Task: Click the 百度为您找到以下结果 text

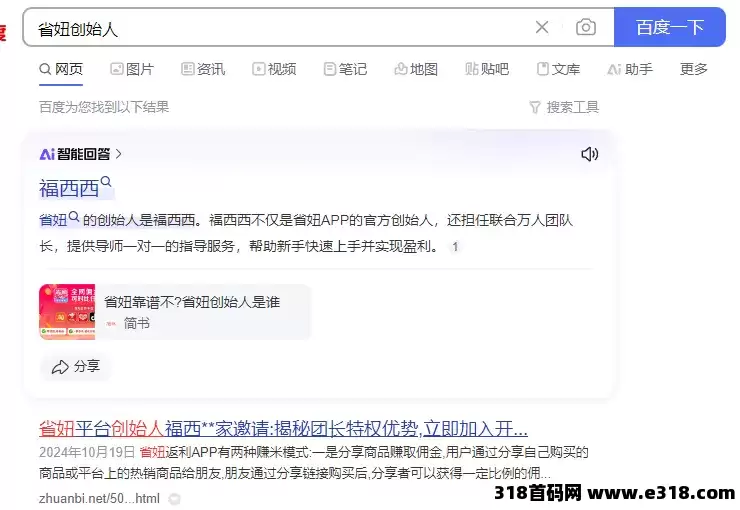Action: (104, 107)
